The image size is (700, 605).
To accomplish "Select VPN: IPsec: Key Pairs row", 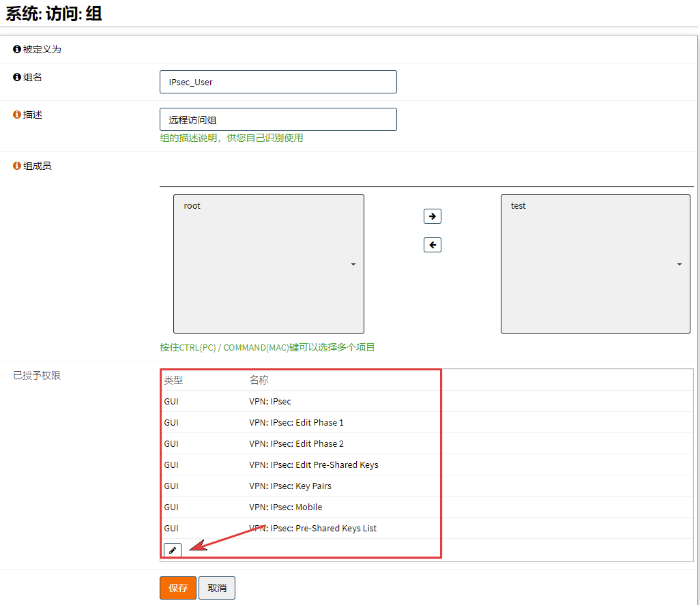I will click(x=290, y=486).
